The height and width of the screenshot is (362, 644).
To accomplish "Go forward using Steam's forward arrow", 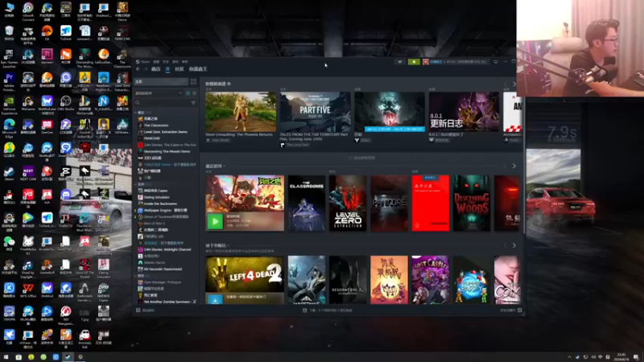I will tap(146, 69).
